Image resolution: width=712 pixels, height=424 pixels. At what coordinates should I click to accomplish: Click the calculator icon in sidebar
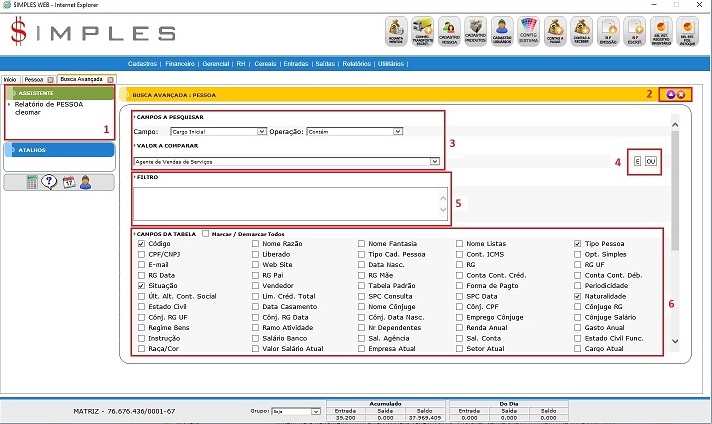coord(32,182)
